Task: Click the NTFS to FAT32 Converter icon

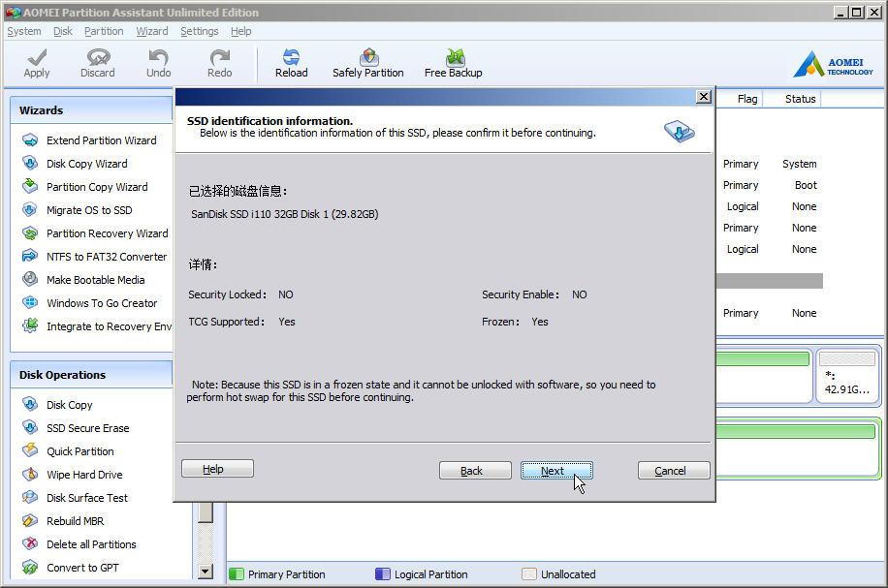Action: click(x=30, y=257)
